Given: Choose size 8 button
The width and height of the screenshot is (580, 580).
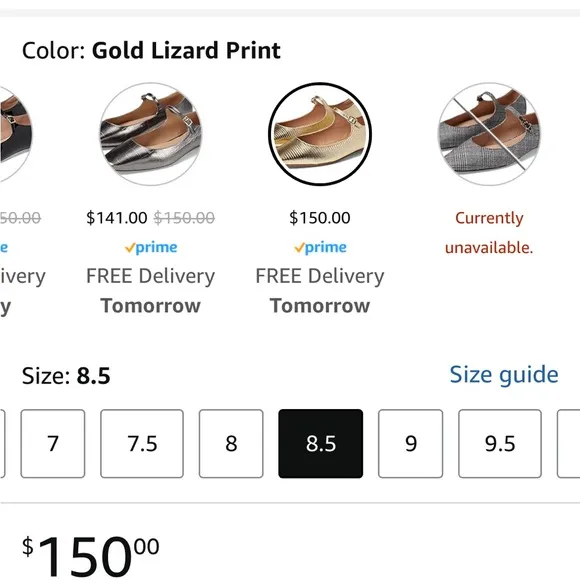Looking at the screenshot, I should (231, 444).
